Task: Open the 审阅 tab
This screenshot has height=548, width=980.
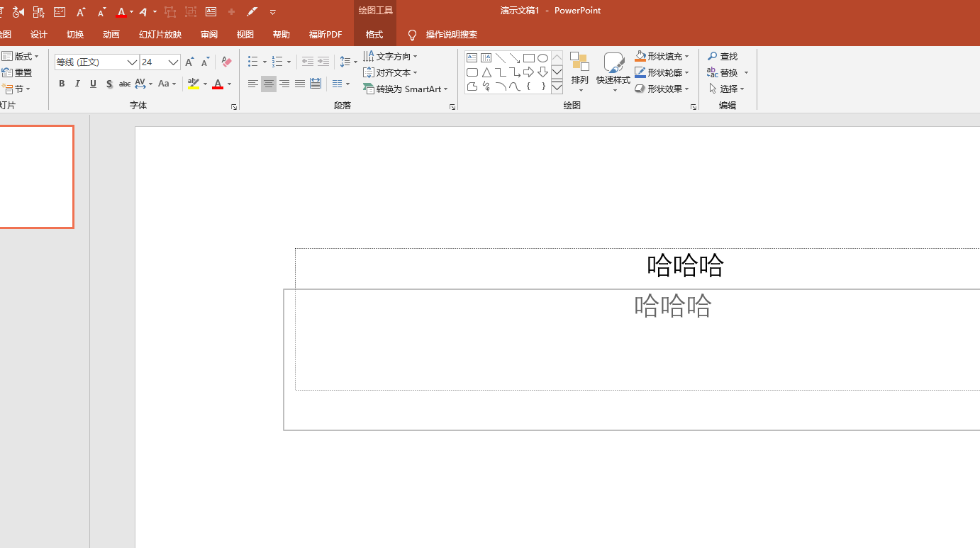Action: pyautogui.click(x=209, y=35)
